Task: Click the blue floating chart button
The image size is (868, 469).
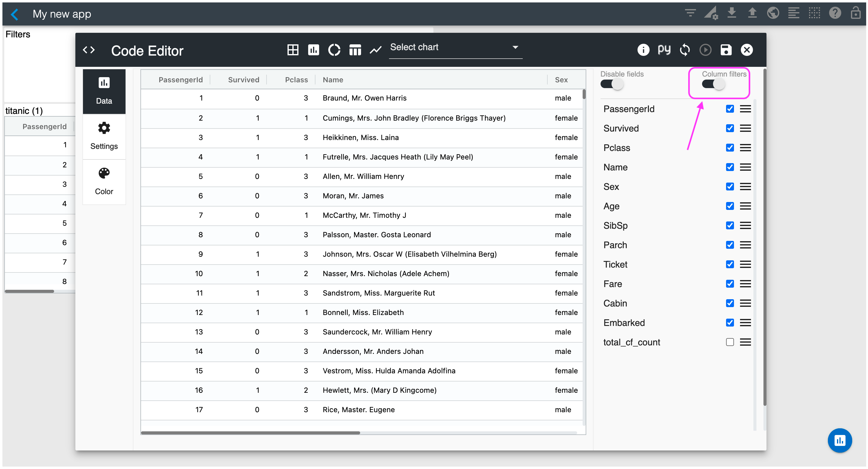Action: 839,440
